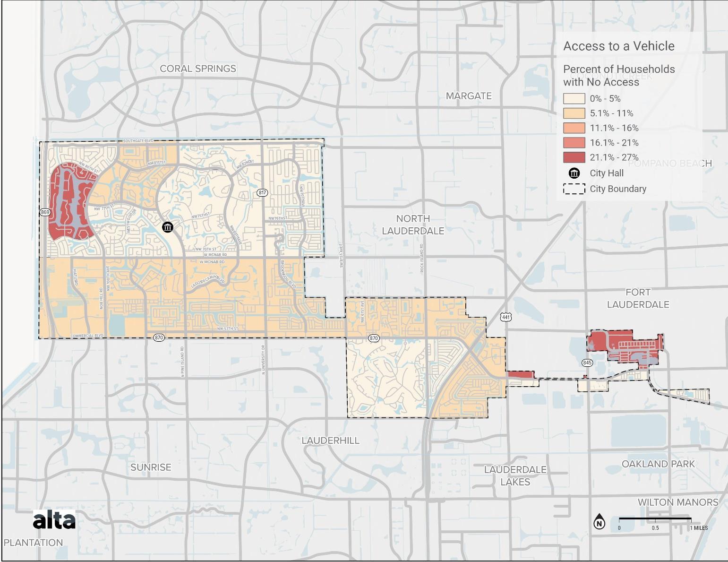Screen dimensions: 728x562
Task: Click the NW 57TH ST street label
Action: tap(228, 329)
